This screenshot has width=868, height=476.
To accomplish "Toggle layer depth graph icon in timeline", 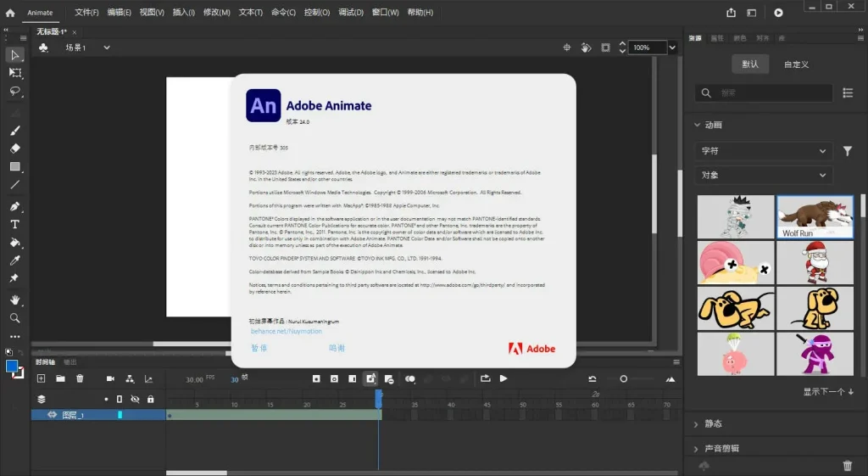I will tap(148, 378).
